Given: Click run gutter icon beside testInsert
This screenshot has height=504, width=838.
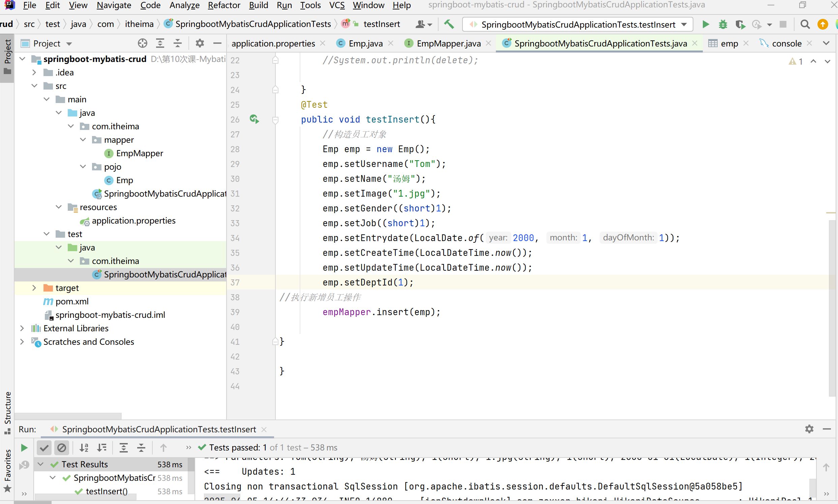Looking at the screenshot, I should [254, 119].
